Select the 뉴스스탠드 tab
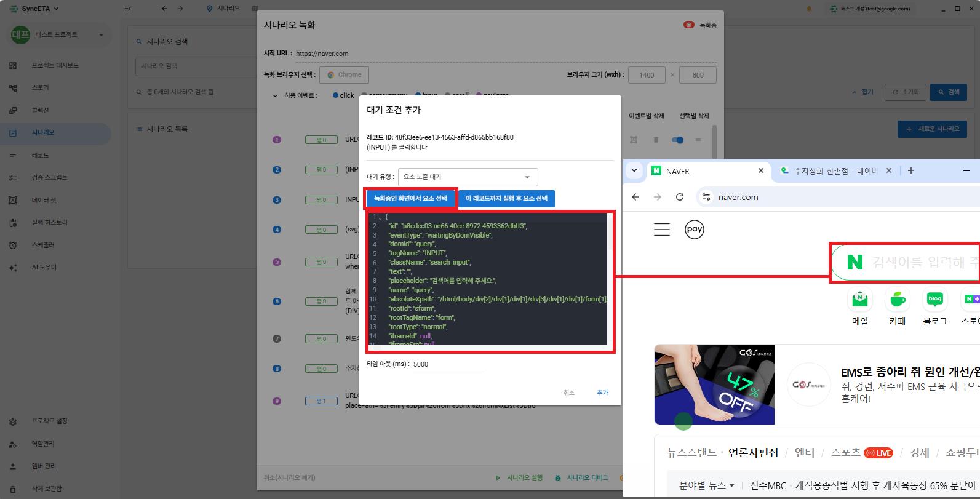Screen dimensions: 980x499 (691, 452)
